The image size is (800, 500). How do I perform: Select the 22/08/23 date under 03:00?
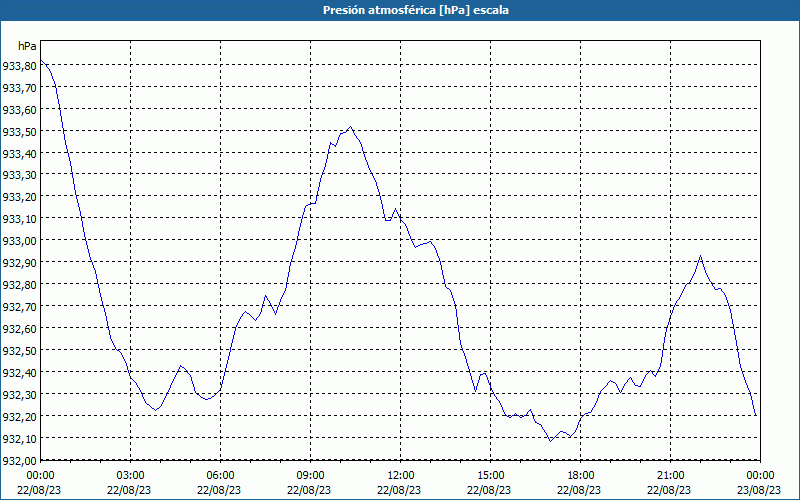pyautogui.click(x=129, y=490)
